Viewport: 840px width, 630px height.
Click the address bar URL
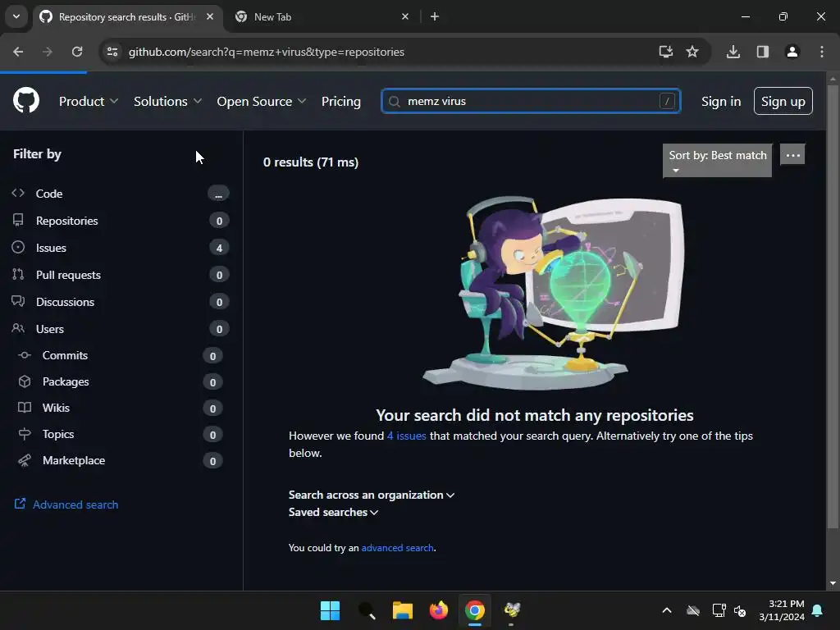(x=267, y=52)
